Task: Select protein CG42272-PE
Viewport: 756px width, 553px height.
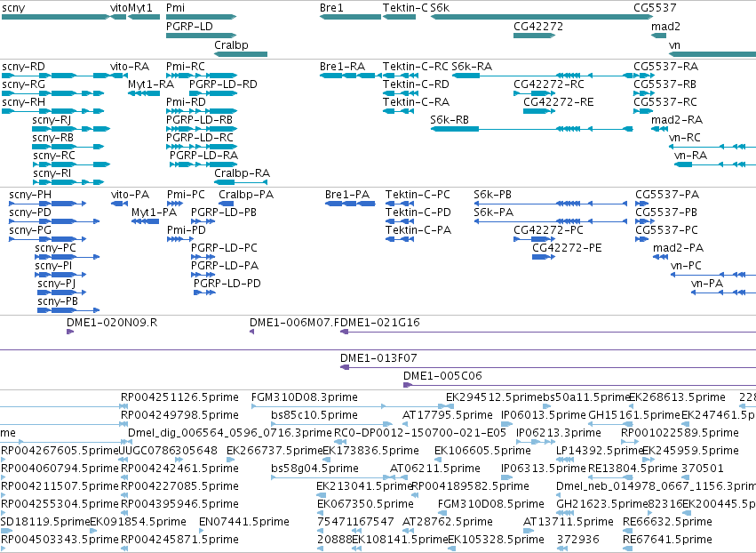Action: 567,249
